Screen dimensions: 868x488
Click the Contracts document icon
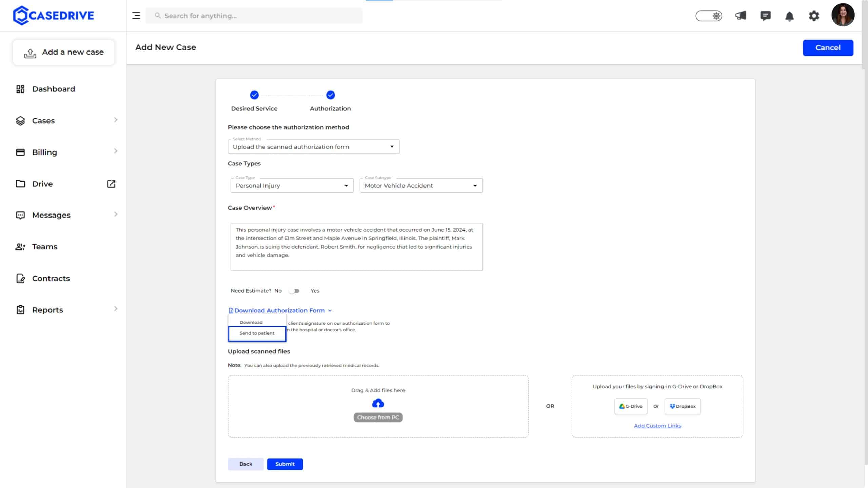[20, 278]
